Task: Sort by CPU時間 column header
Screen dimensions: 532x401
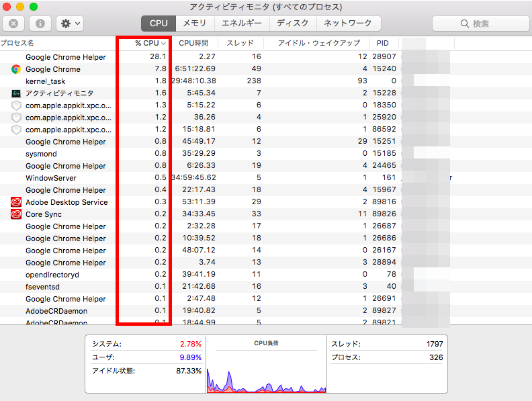Action: click(194, 43)
